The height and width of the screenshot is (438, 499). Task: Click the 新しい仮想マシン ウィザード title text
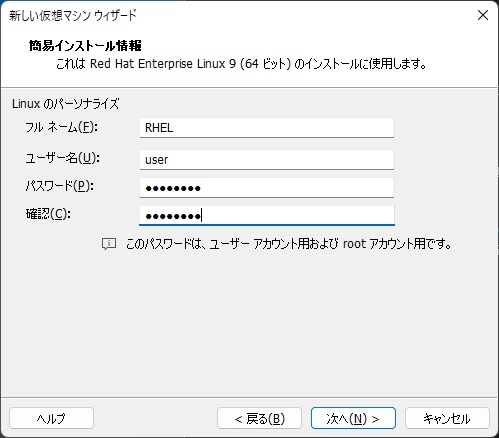click(73, 15)
